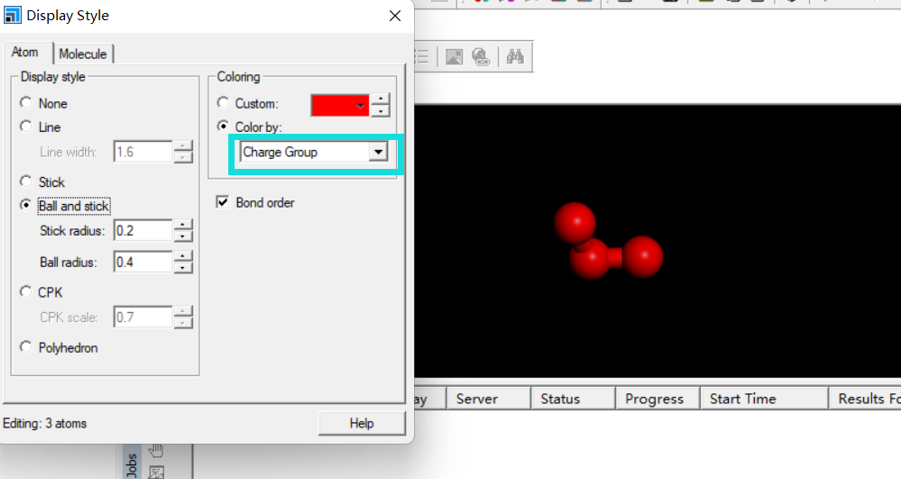The image size is (909, 479).
Task: Click the 'Editing: 3 atoms' status text
Action: tap(45, 423)
